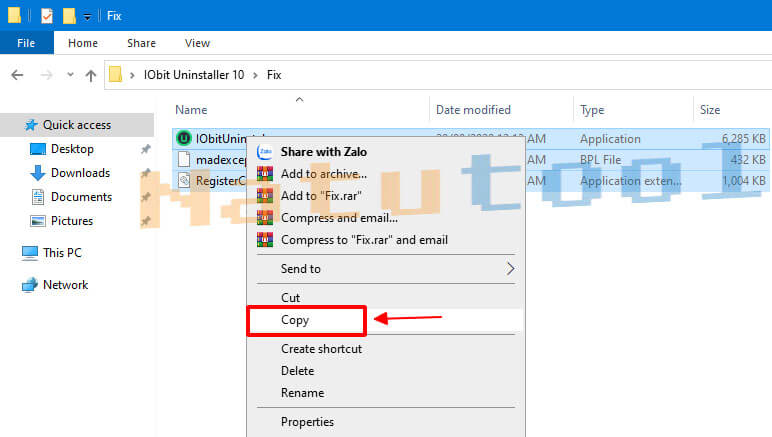Navigate to IObit Uninstaller 10 breadcrumb
The width and height of the screenshot is (772, 437).
pyautogui.click(x=194, y=75)
